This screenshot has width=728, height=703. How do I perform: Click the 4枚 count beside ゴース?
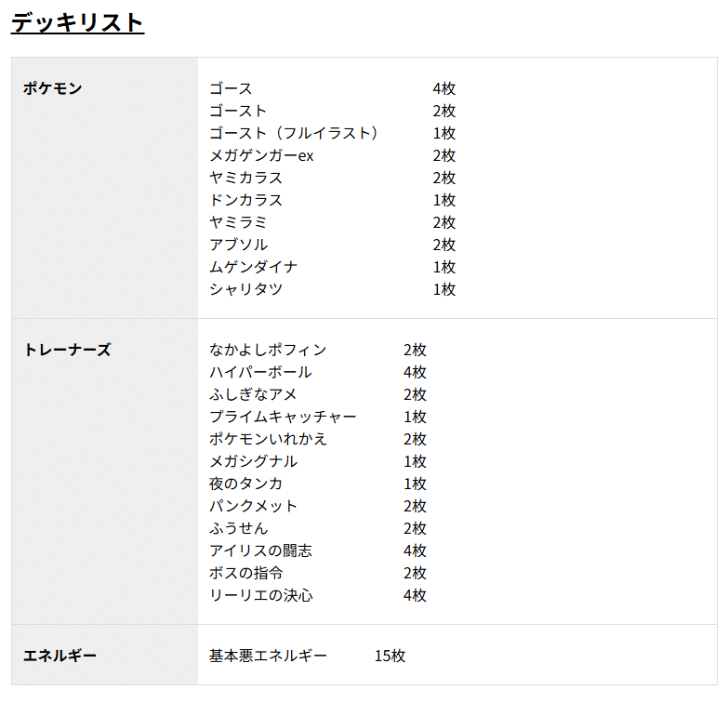click(444, 88)
